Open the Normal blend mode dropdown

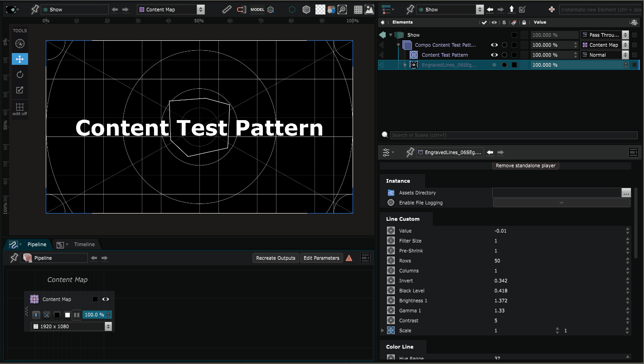605,55
